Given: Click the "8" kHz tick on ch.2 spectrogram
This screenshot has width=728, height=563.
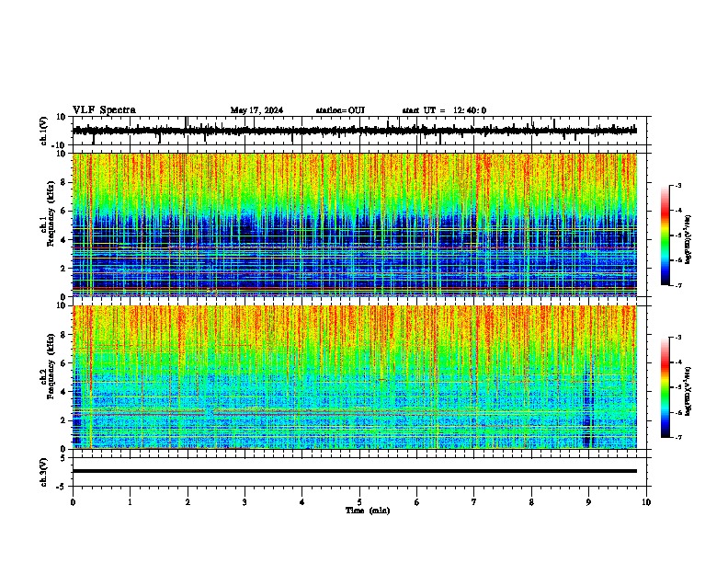Looking at the screenshot, I should [x=63, y=335].
